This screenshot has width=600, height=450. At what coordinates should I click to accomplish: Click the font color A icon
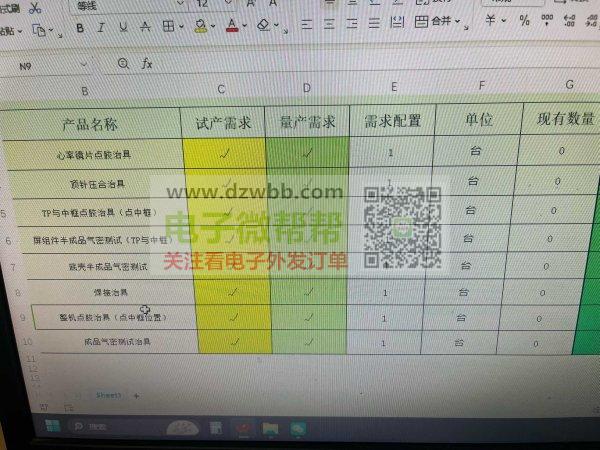coord(231,25)
